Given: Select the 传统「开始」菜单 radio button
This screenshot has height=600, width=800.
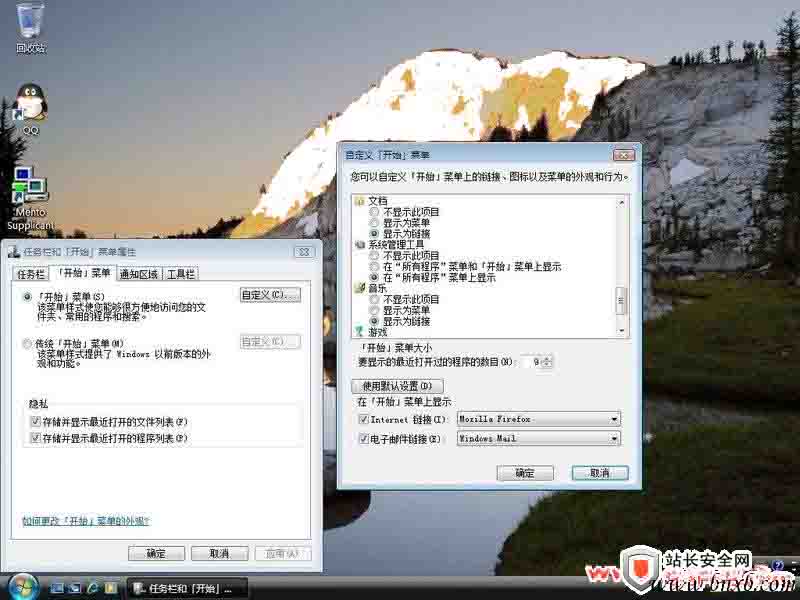Looking at the screenshot, I should 27,343.
